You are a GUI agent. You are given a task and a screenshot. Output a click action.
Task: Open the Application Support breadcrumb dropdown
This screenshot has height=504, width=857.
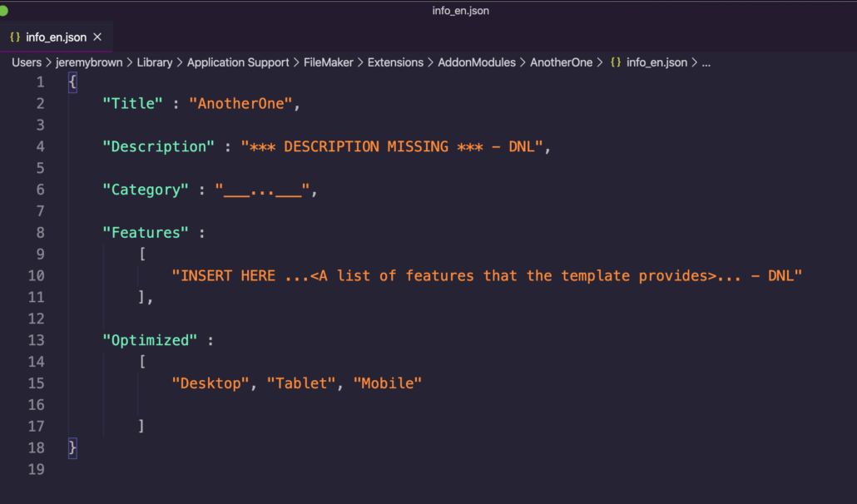click(x=238, y=62)
